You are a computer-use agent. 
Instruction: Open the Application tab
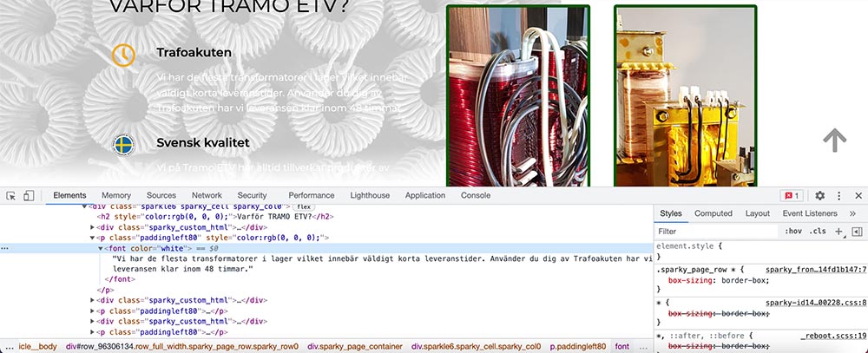[425, 195]
